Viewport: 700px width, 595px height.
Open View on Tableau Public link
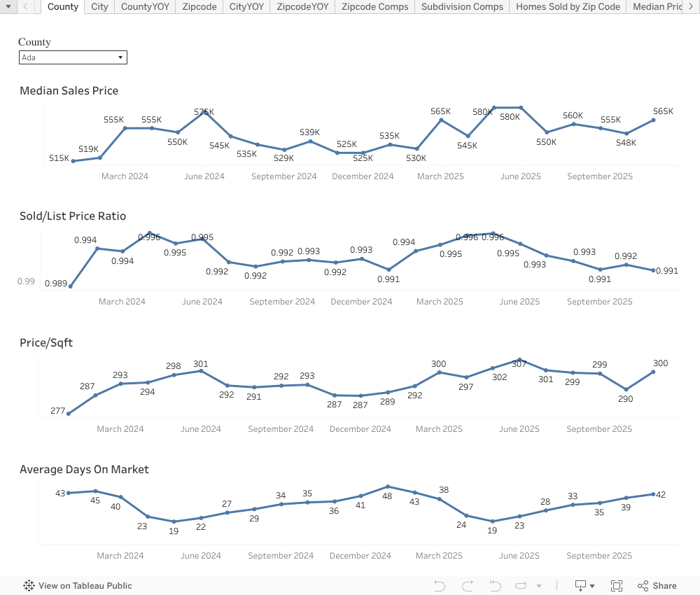click(x=85, y=586)
